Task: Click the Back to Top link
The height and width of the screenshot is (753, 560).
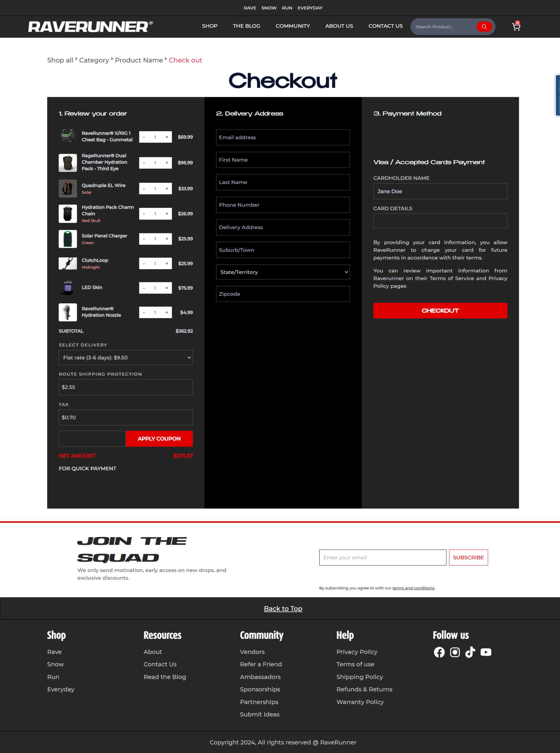Action: [283, 608]
